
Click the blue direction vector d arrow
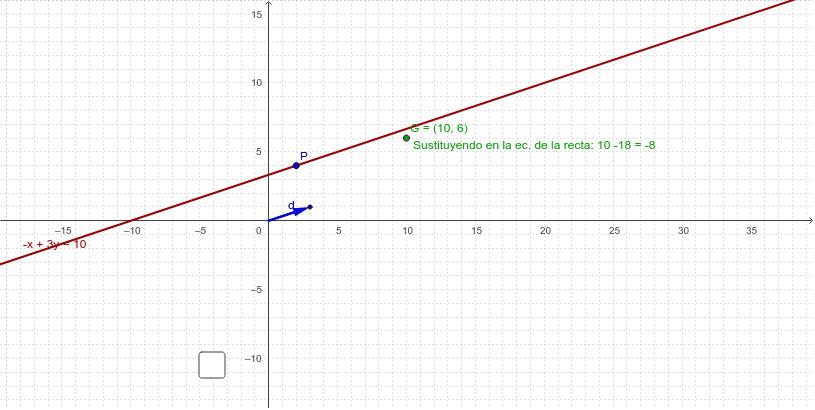pos(288,214)
